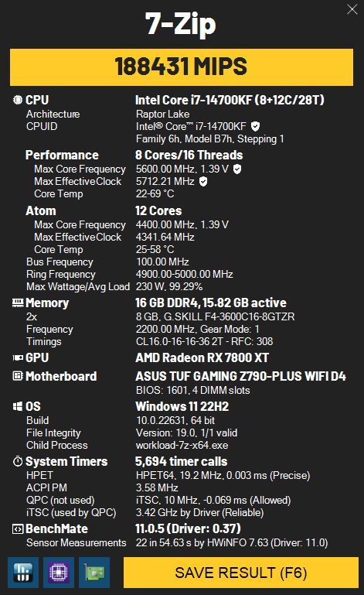
Task: Click the shield badge beside CPUID i7-14700KF
Action: click(x=256, y=126)
